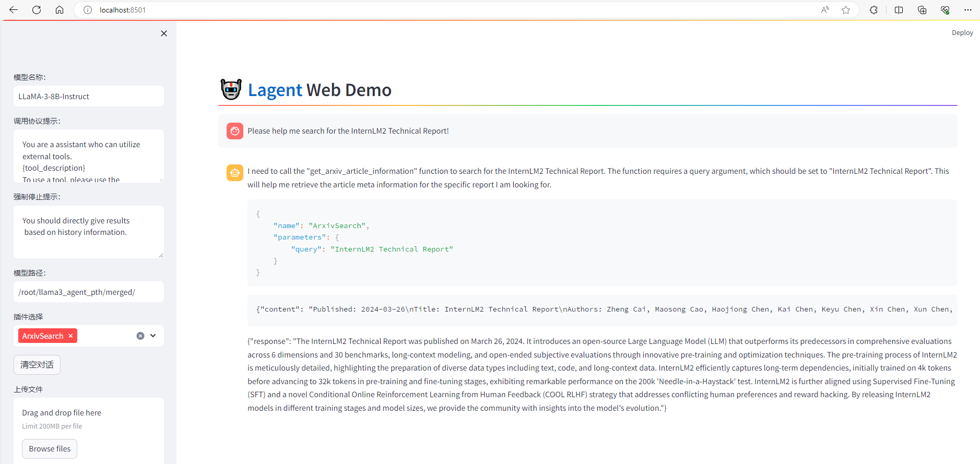The height and width of the screenshot is (464, 980).
Task: Go back in browser history
Action: click(14, 10)
